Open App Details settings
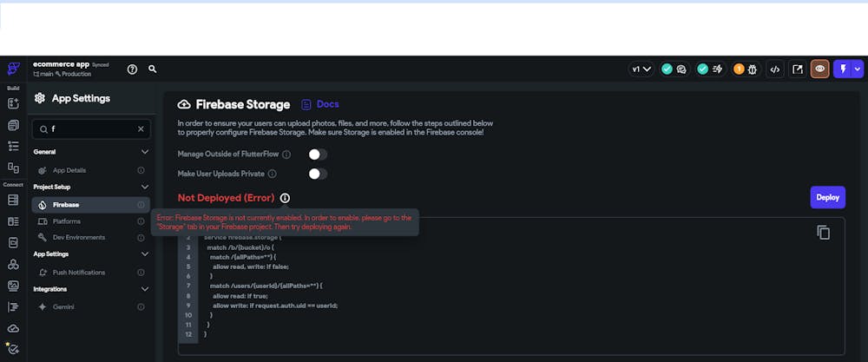Viewport: 868px width, 362px height. [x=91, y=170]
